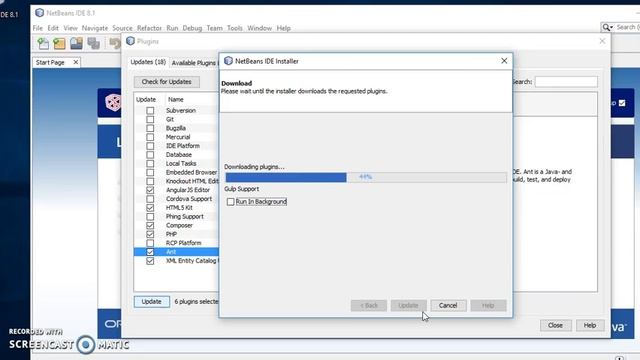Close the NetBeans IDE Installer dialog

point(504,61)
